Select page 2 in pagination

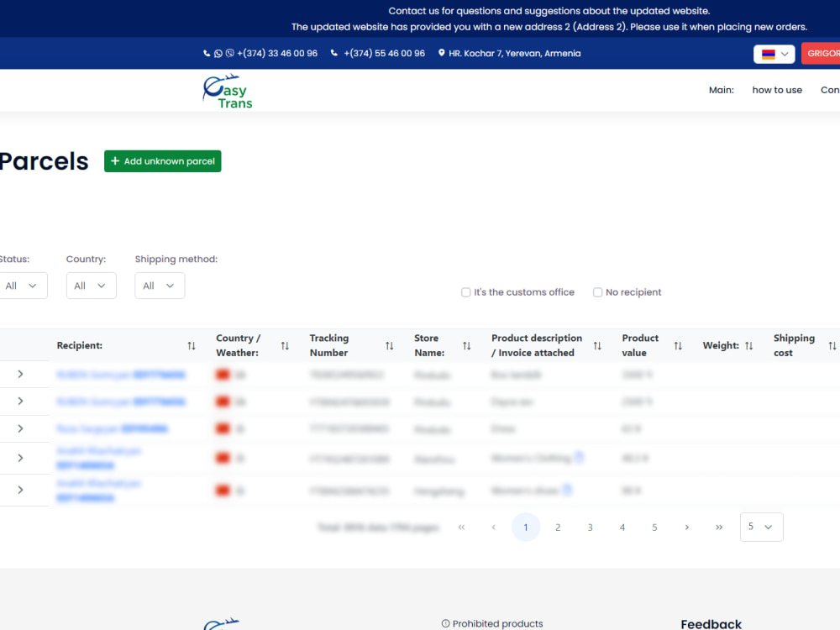[558, 528]
